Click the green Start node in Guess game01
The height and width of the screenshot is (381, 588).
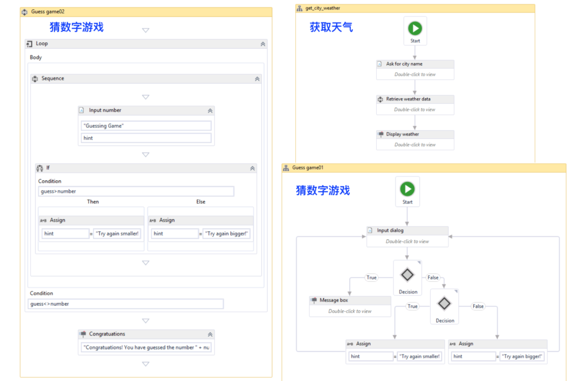point(407,189)
